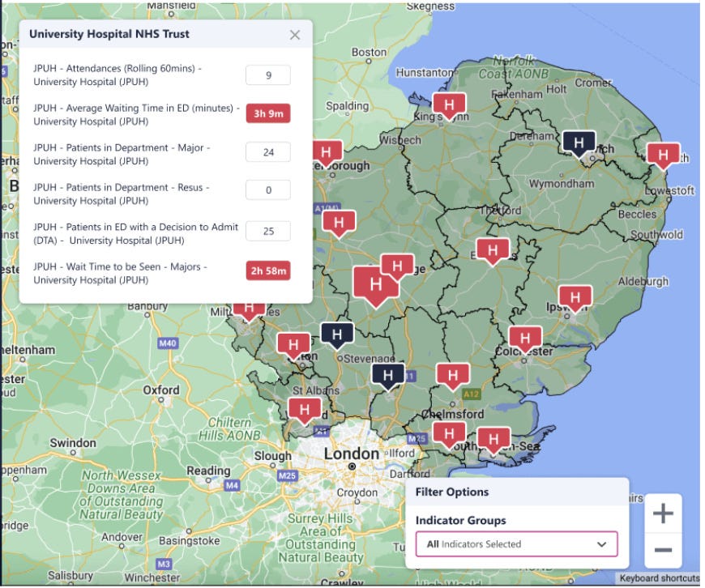Click the Croydon label on the map
Viewport: 705px width, 588px height.
357,492
